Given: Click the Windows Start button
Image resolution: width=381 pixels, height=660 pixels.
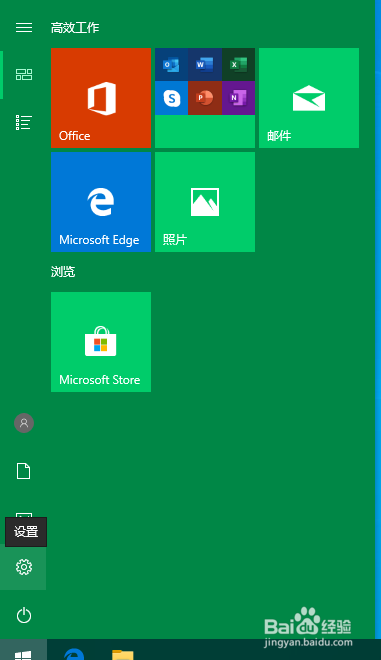Looking at the screenshot, I should pos(23,650).
